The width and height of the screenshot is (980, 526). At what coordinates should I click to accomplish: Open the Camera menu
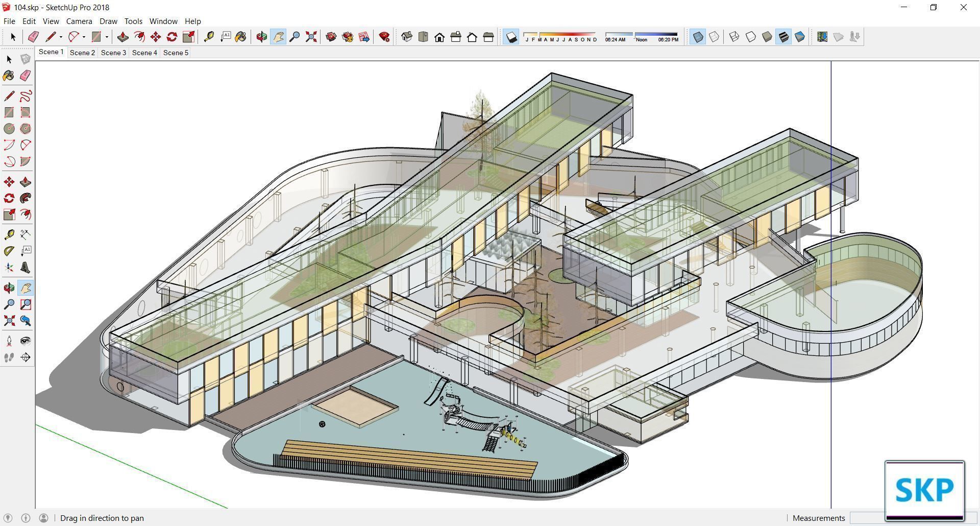click(79, 21)
